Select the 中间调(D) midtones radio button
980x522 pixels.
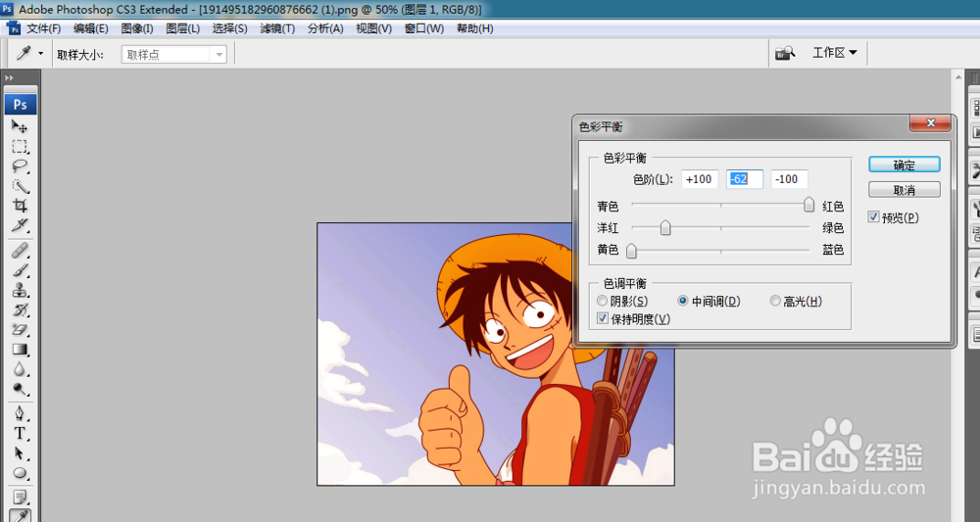coord(682,301)
